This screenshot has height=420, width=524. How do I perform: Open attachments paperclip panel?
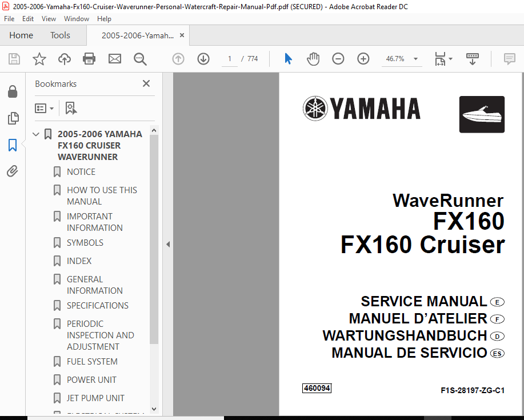pyautogui.click(x=13, y=171)
